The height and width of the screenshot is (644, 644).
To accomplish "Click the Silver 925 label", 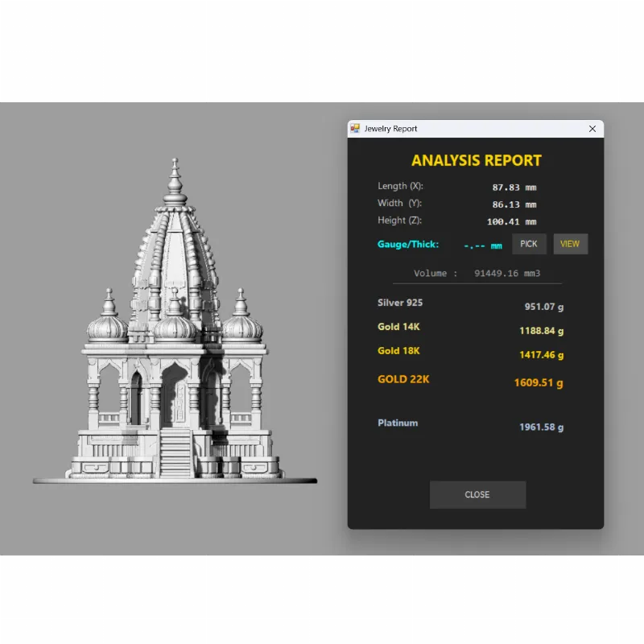I will point(400,303).
